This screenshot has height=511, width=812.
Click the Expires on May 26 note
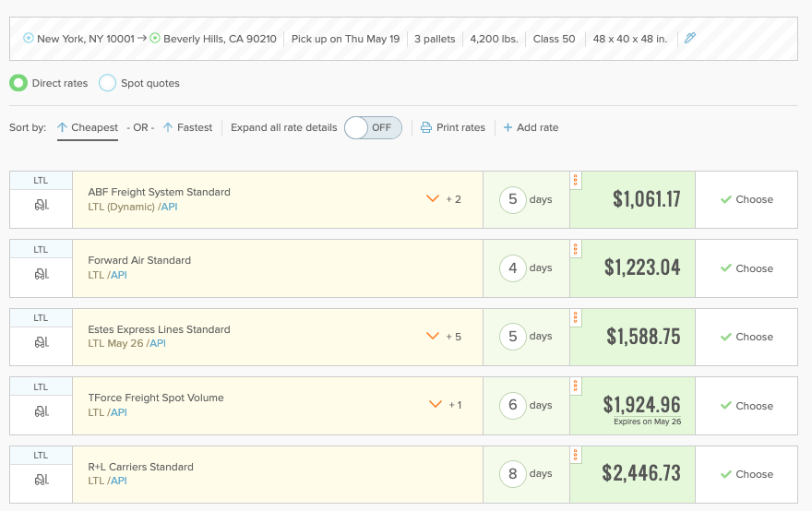(648, 422)
